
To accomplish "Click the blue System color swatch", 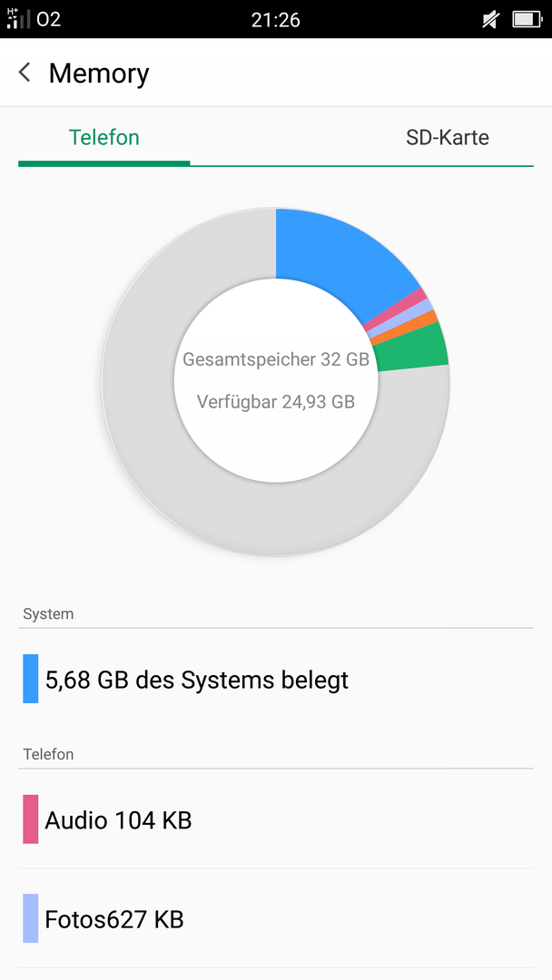I will tap(31, 679).
